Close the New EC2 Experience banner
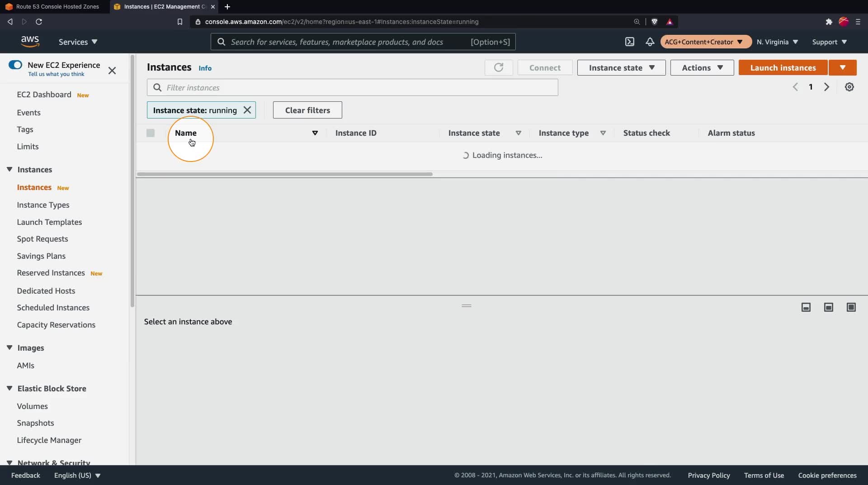 (112, 71)
